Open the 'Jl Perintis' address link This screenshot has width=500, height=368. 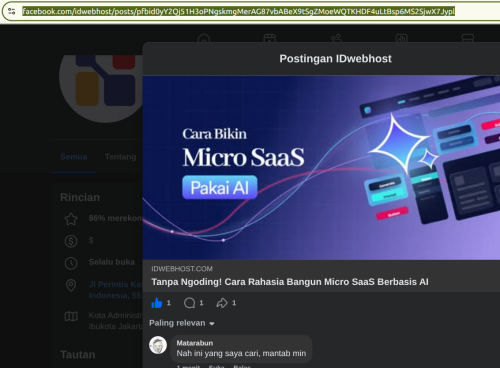pyautogui.click(x=115, y=290)
